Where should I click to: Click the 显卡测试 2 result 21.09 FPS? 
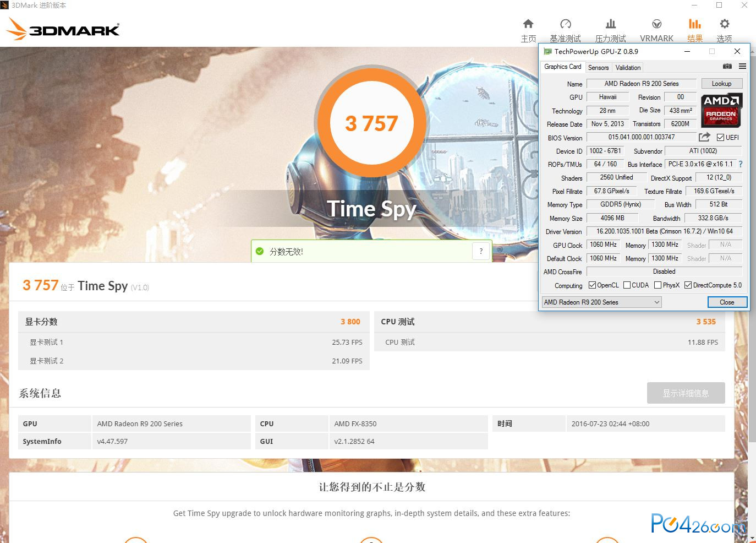347,361
